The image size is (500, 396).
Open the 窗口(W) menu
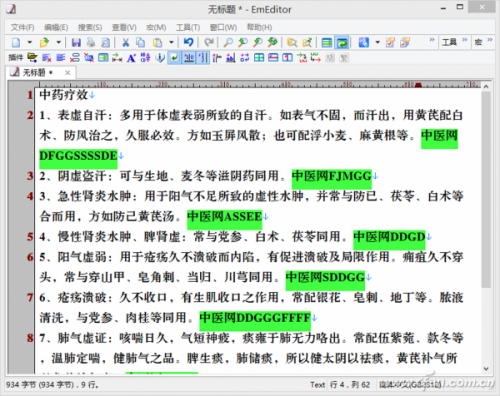point(223,27)
